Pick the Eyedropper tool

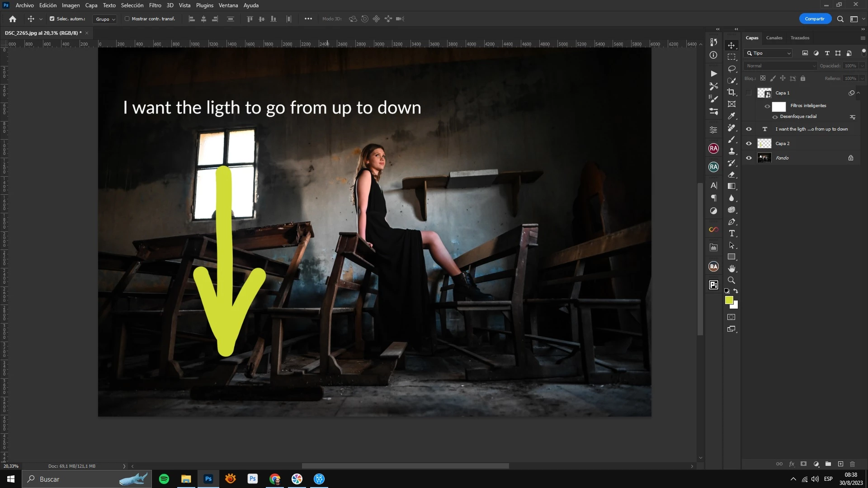coord(731,116)
